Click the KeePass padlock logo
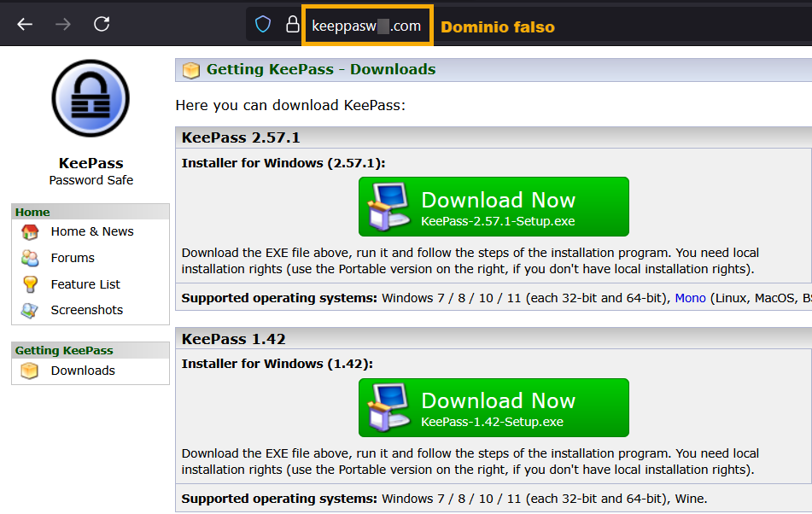This screenshot has height=514, width=812. pyautogui.click(x=91, y=98)
